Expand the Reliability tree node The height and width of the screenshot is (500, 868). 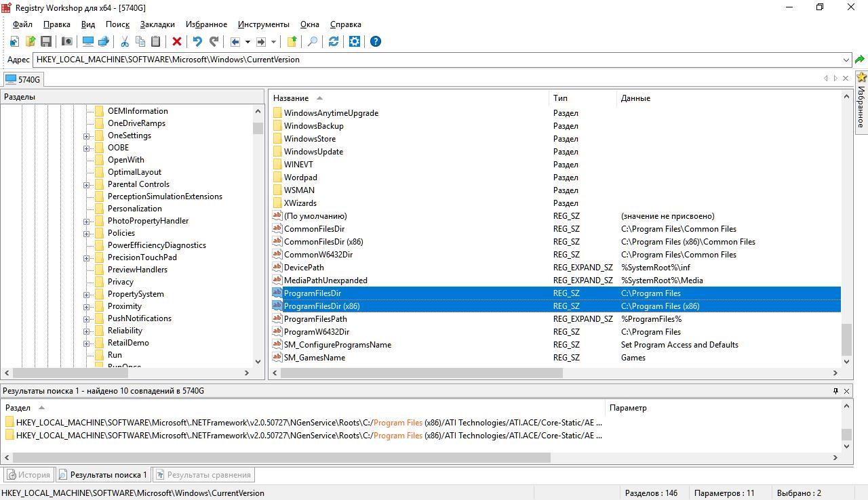87,331
